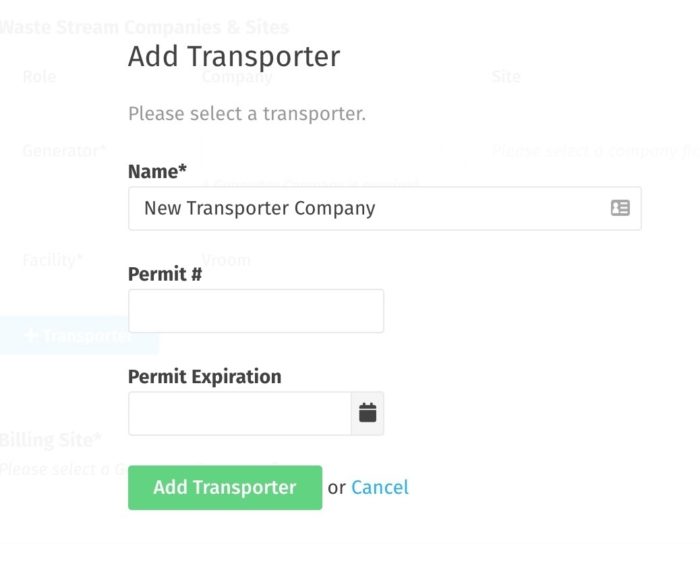Click the dimmed Billing Site* heading
The height and width of the screenshot is (564, 700).
(x=50, y=440)
